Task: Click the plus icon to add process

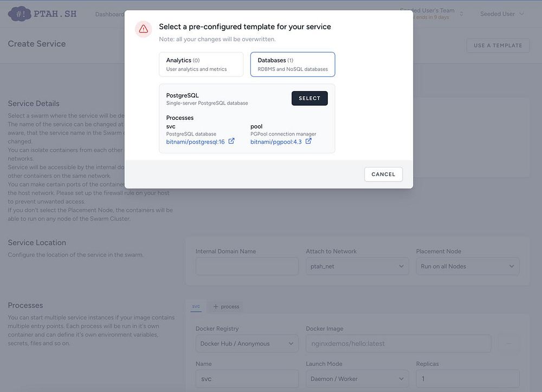Action: coord(216,307)
